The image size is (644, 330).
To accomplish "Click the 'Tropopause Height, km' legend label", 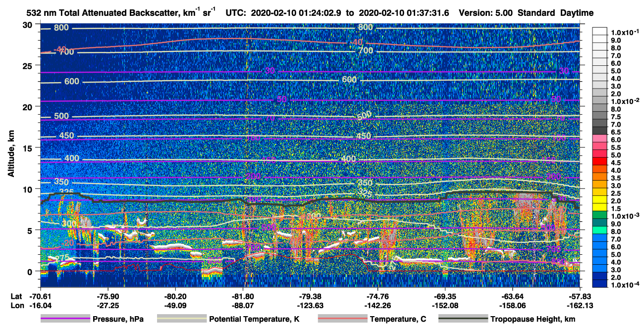I will point(533,319).
